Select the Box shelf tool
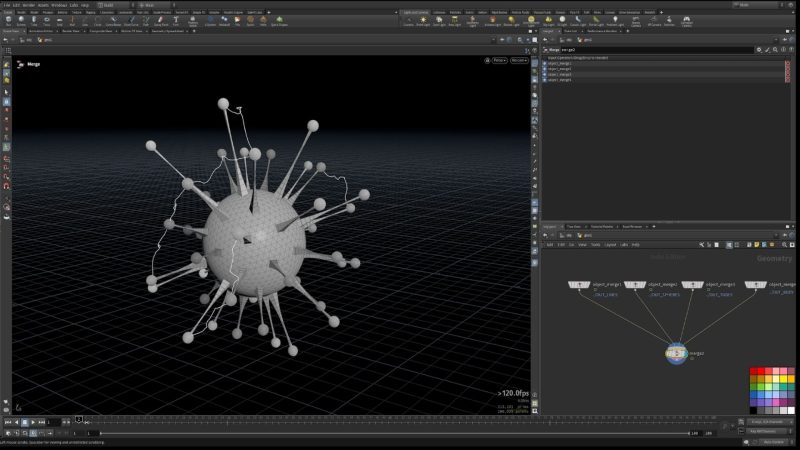The width and height of the screenshot is (800, 450). click(x=8, y=20)
